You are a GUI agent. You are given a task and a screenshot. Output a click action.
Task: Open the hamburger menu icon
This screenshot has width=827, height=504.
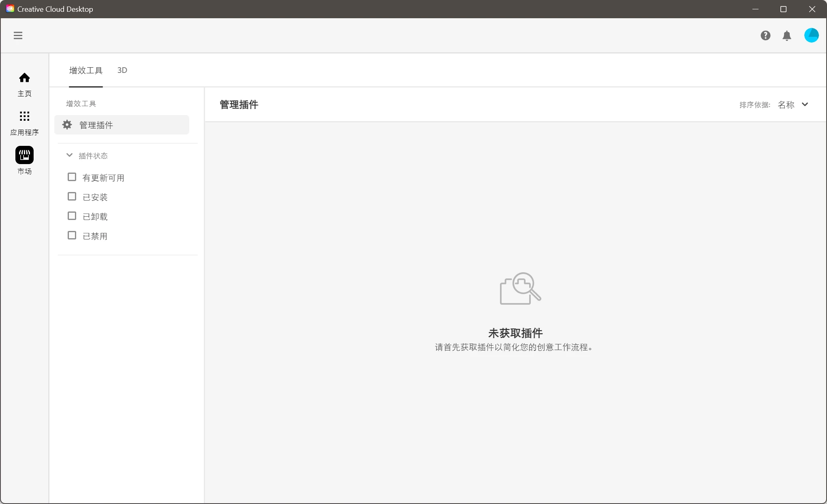(x=18, y=36)
